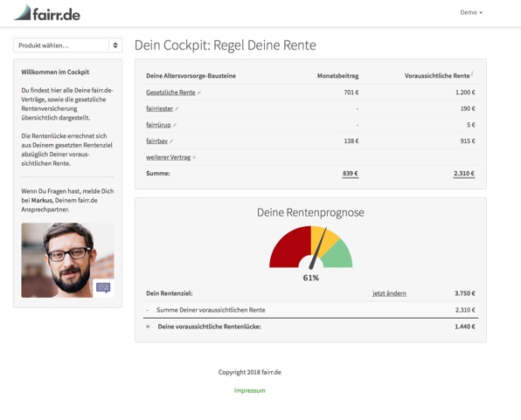Open the Demo account dropdown
Viewport: 521px width, 420px height.
tap(471, 12)
